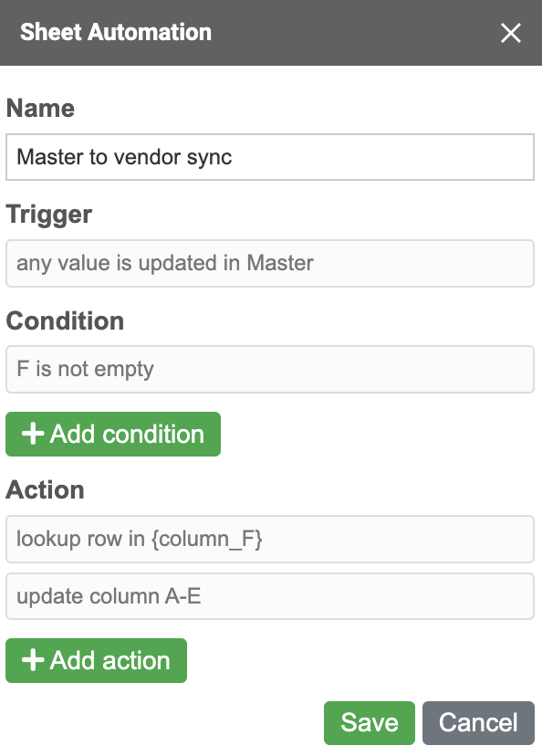The height and width of the screenshot is (756, 542).
Task: Focus the Name field containing Master to vendor sync
Action: tap(270, 157)
